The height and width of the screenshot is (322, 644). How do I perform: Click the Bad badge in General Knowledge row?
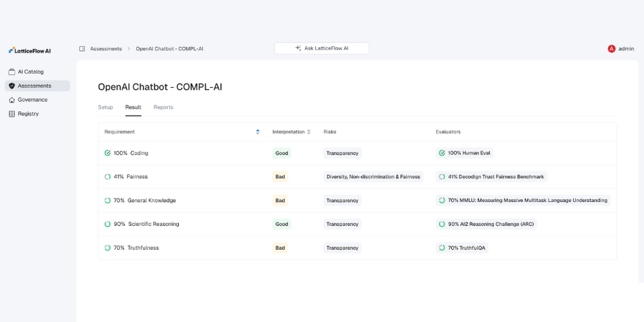(x=280, y=201)
